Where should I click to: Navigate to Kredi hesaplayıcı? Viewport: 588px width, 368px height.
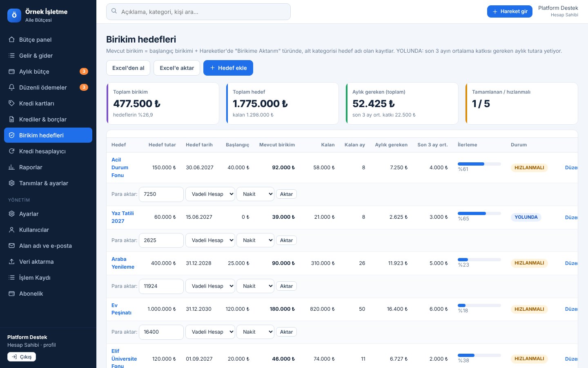pyautogui.click(x=48, y=151)
